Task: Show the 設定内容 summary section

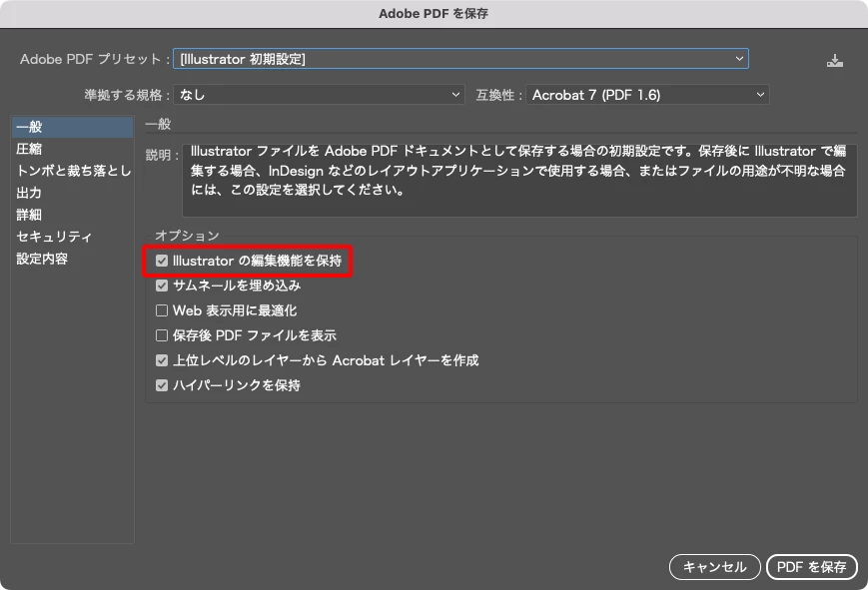Action: coord(72,259)
